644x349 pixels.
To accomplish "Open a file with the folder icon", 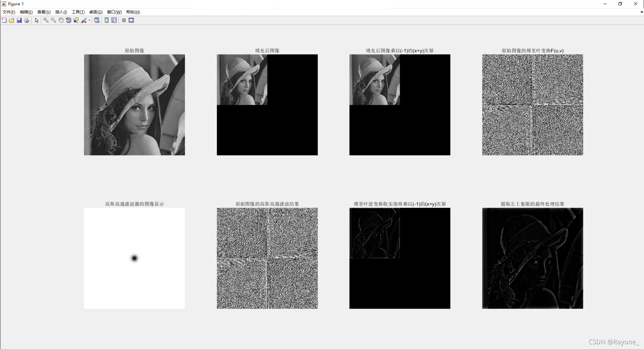I will (11, 20).
